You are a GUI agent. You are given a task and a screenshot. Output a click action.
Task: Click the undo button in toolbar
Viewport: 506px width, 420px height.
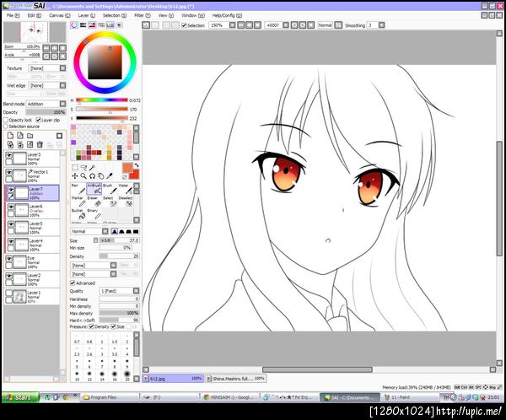click(x=146, y=25)
